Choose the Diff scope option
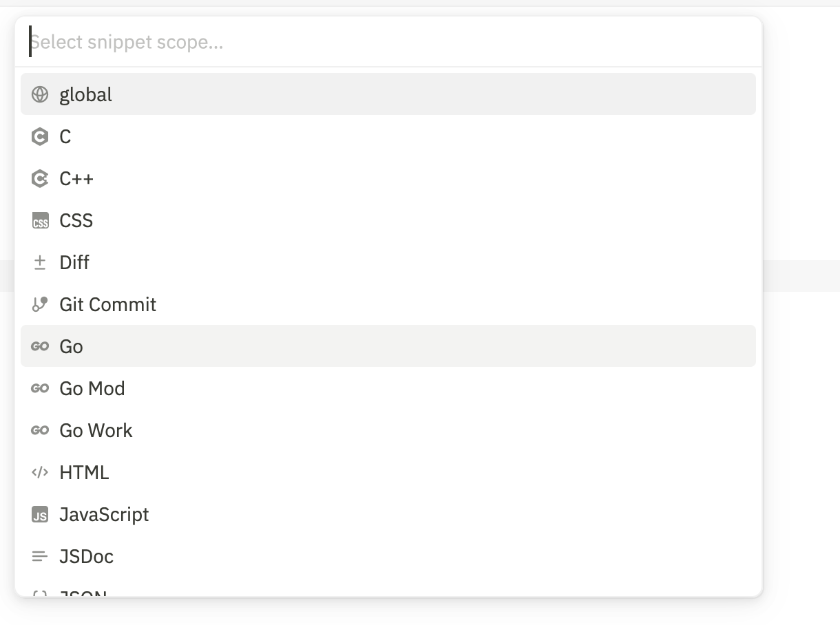 coord(74,263)
